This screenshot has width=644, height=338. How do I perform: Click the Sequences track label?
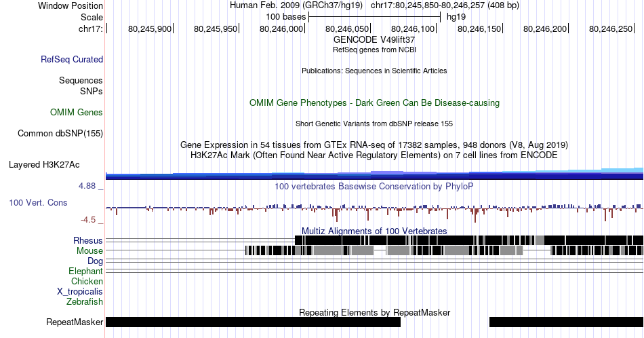(81, 80)
